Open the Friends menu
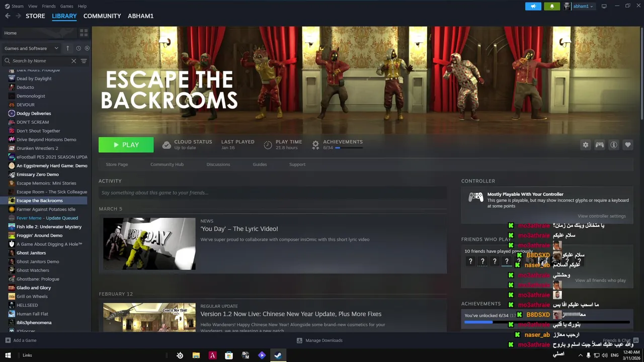 pos(49,6)
